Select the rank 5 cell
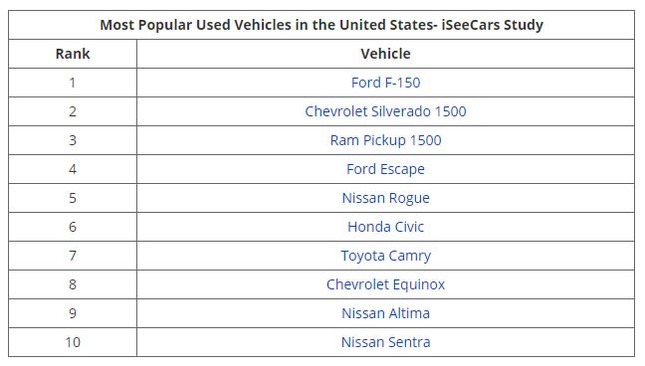645x366 pixels. pos(72,198)
